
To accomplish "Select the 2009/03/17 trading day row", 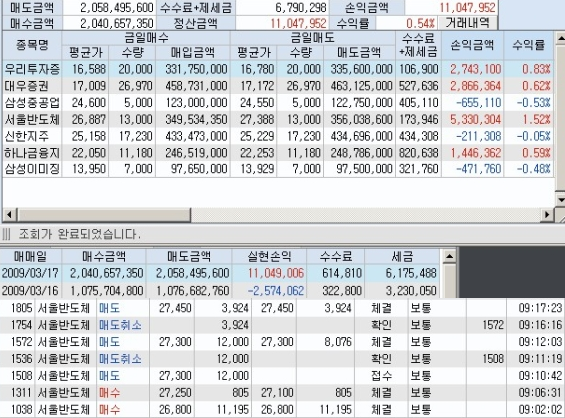I will pyautogui.click(x=219, y=273).
